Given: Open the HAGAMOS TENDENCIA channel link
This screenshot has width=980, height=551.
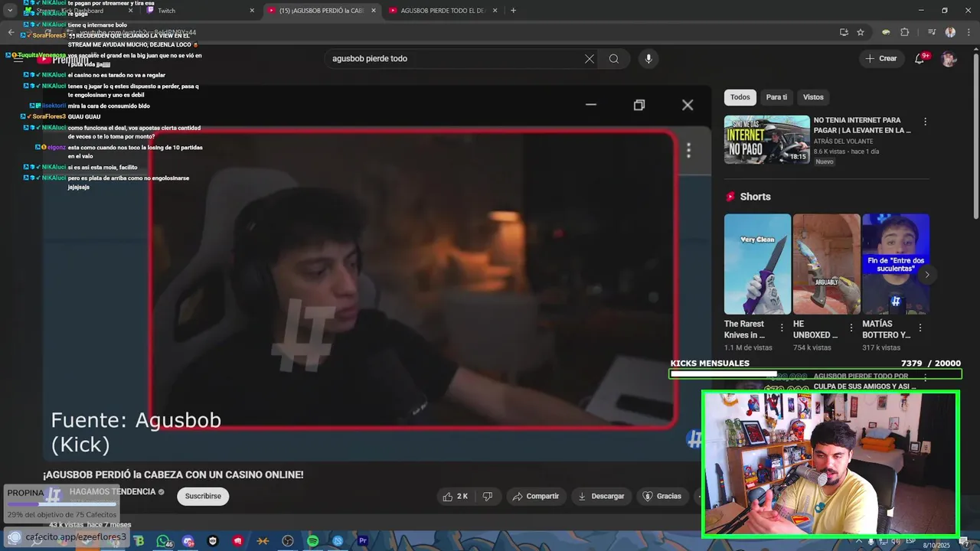Looking at the screenshot, I should point(113,491).
